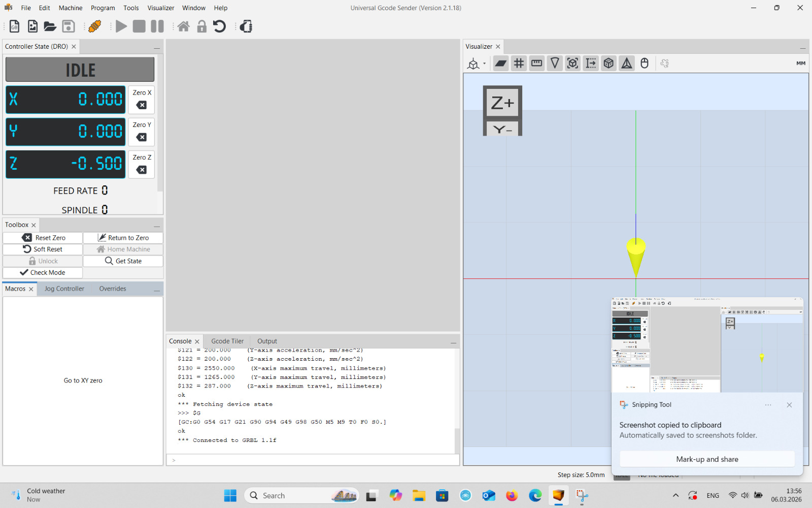Open a file with the folder icon
This screenshot has width=812, height=508.
click(50, 26)
